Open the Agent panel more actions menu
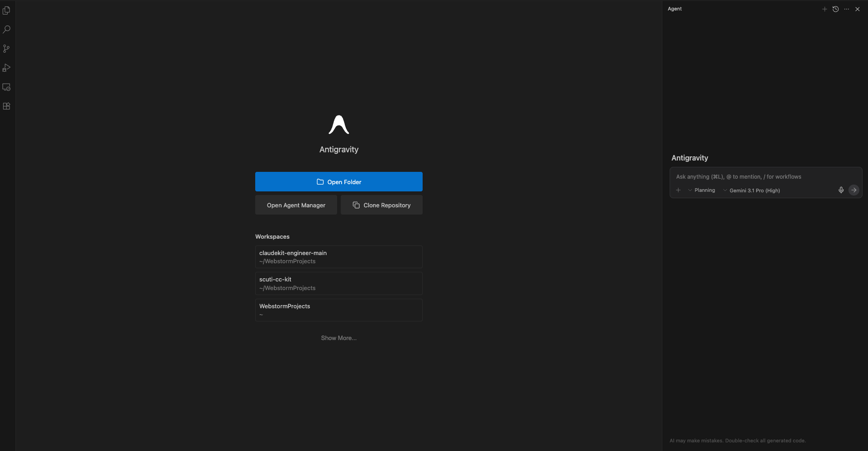The image size is (868, 451). [x=846, y=9]
